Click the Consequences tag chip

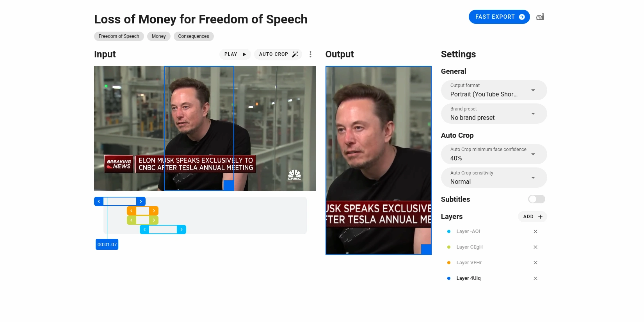(194, 36)
